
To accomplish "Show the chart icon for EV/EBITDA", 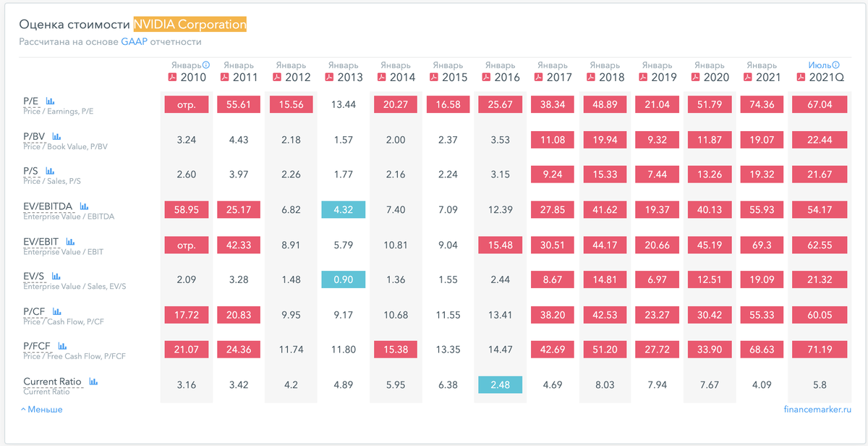I will pyautogui.click(x=84, y=206).
